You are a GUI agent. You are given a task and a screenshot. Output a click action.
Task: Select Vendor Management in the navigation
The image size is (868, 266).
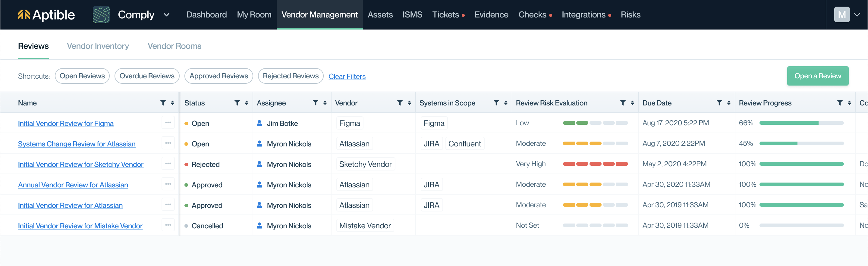[319, 15]
